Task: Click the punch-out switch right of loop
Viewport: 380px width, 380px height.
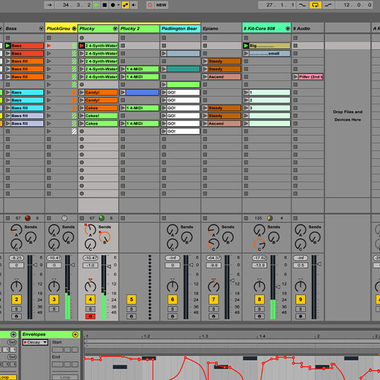Action: pos(328,5)
